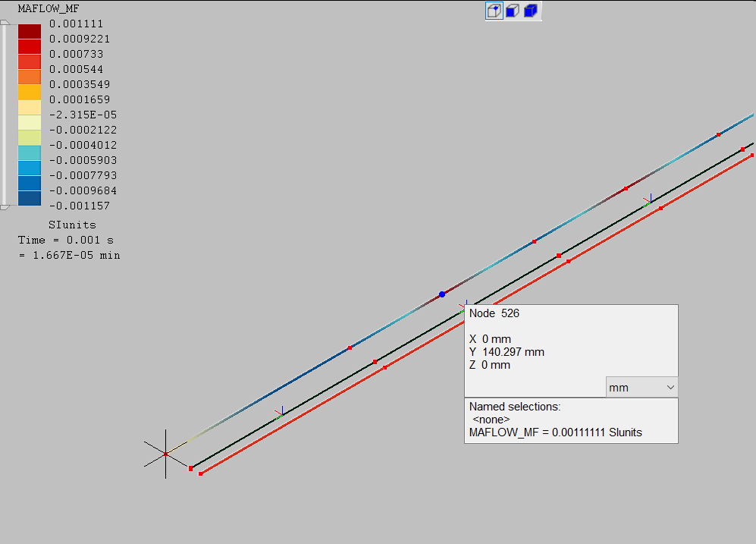Image resolution: width=756 pixels, height=544 pixels.
Task: Click legend value -0.0005903
Action: [x=83, y=160]
